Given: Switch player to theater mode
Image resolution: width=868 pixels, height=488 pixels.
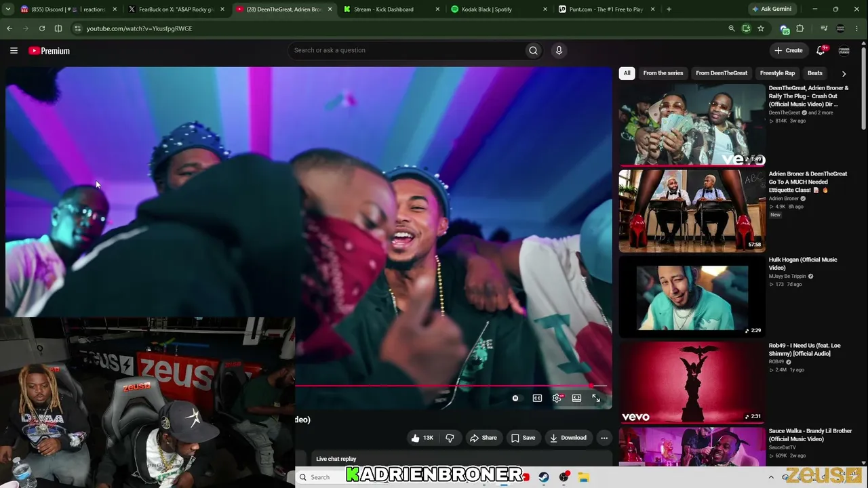Looking at the screenshot, I should pos(576,399).
